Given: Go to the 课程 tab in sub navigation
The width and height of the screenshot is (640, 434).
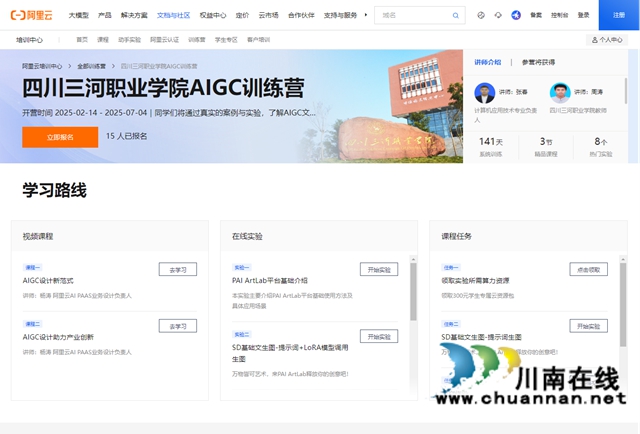Looking at the screenshot, I should (103, 40).
